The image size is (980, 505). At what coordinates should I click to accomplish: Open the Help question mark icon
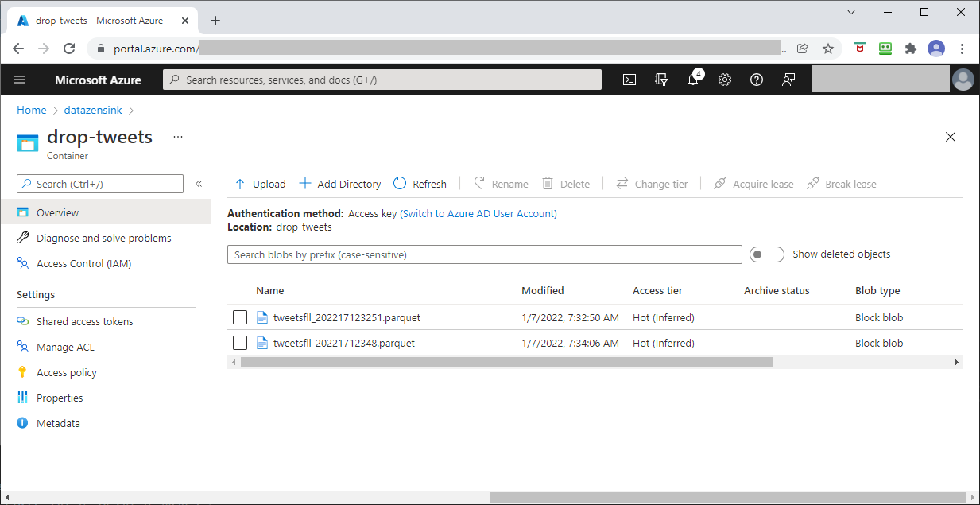(757, 80)
